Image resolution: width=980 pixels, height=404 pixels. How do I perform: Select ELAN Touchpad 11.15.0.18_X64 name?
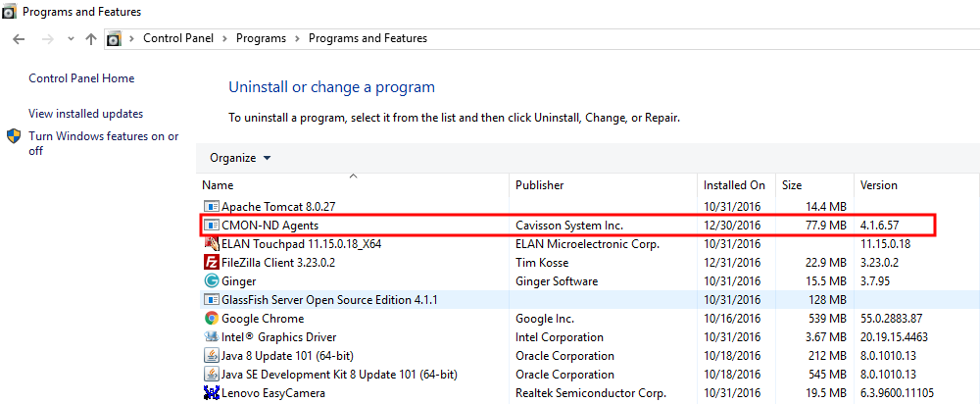point(301,244)
